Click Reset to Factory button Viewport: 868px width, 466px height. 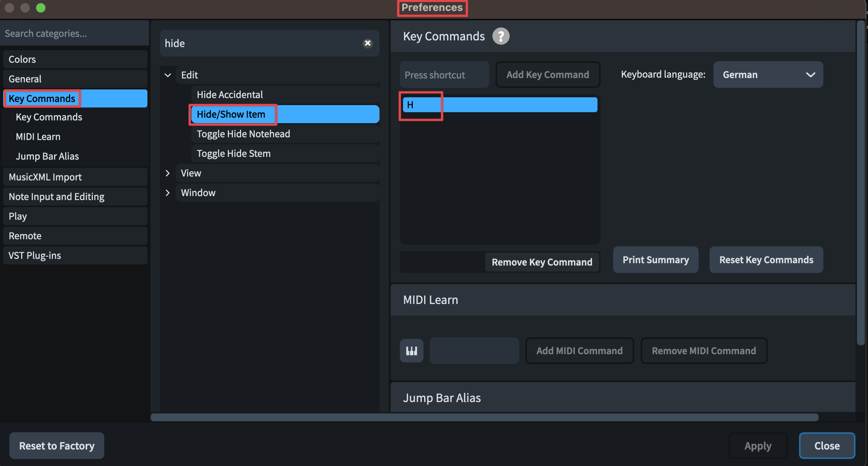coord(57,446)
